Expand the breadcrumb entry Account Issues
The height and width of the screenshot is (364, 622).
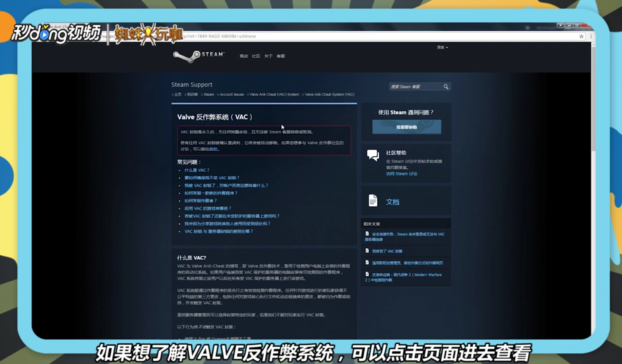[x=231, y=94]
